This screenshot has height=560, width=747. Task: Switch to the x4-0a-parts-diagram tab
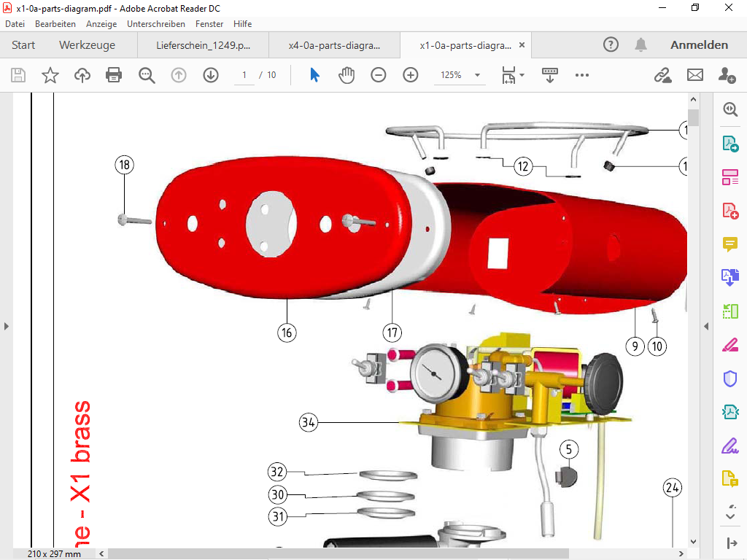click(334, 45)
